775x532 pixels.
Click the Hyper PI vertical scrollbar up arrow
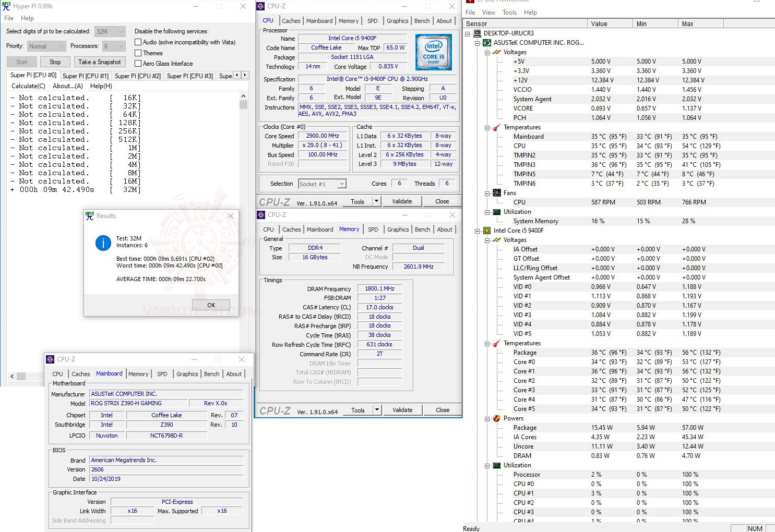[x=243, y=96]
